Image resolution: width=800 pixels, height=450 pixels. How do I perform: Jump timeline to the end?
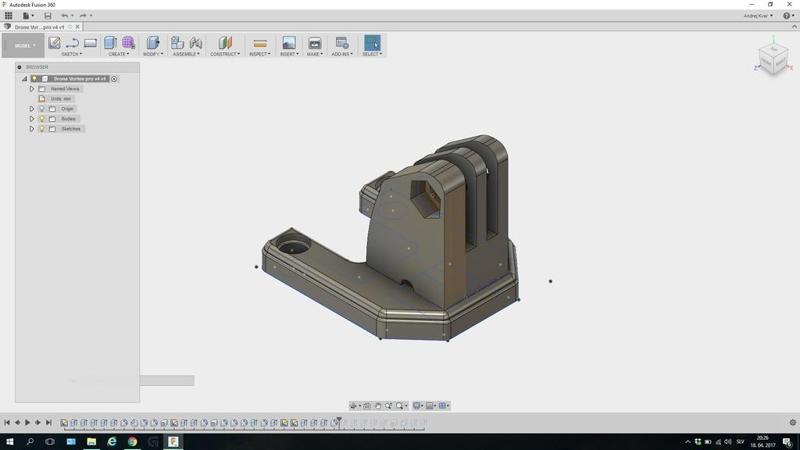pos(48,422)
